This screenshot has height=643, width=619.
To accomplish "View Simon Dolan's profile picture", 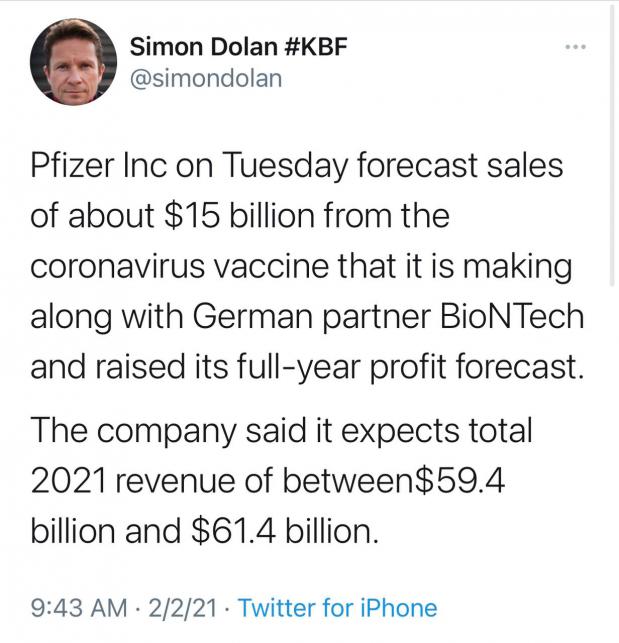I will [73, 62].
